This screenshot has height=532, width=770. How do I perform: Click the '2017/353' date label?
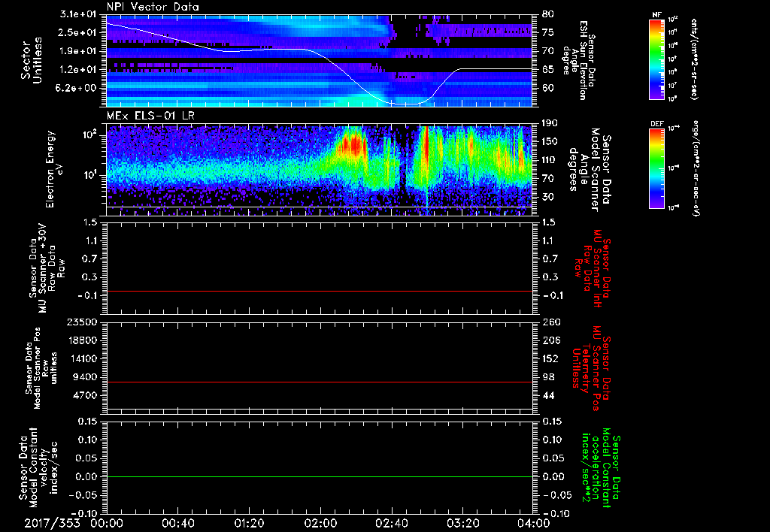53,523
